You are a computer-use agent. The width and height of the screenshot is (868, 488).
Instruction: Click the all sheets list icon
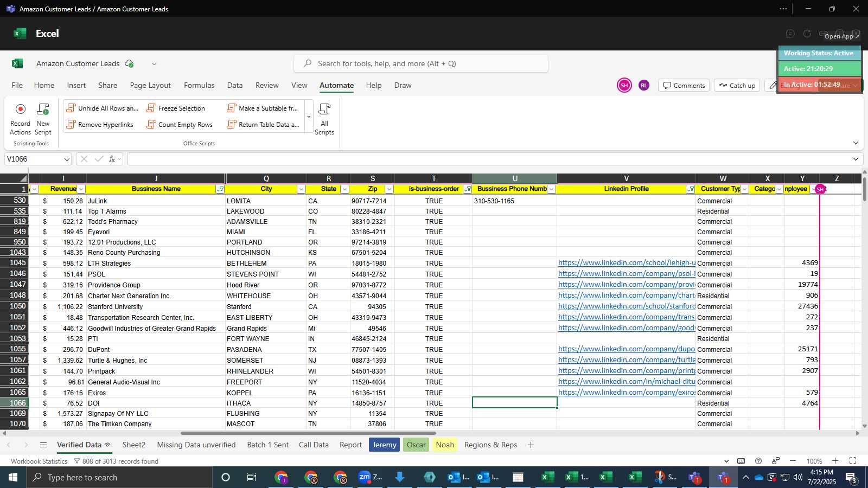point(43,445)
